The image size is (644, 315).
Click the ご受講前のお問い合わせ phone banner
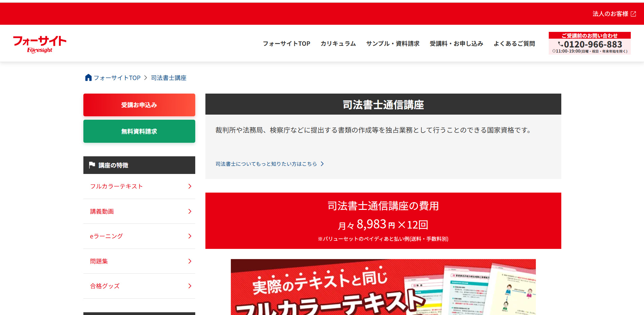point(590,43)
